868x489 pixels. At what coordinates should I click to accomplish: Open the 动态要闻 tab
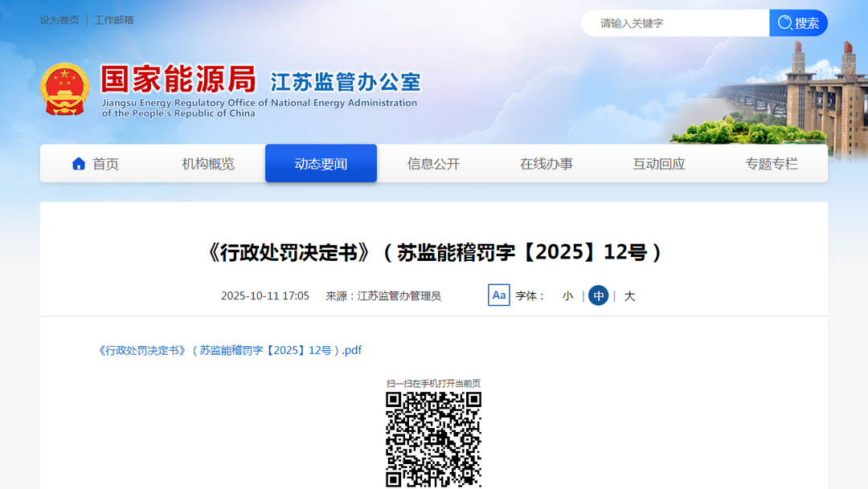tap(321, 164)
